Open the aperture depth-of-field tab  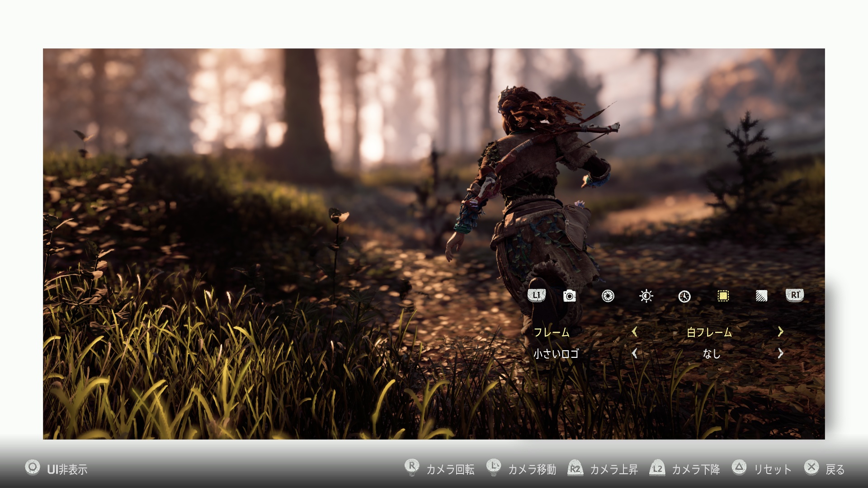(x=608, y=296)
